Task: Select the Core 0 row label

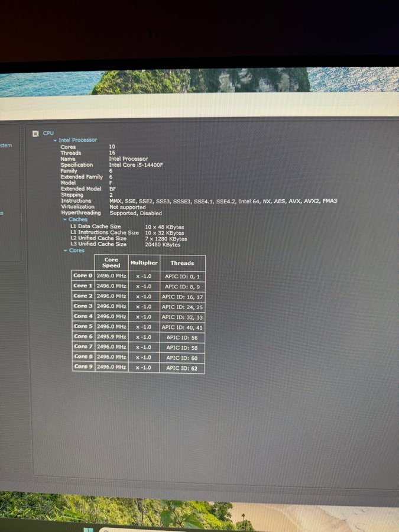Action: point(83,276)
